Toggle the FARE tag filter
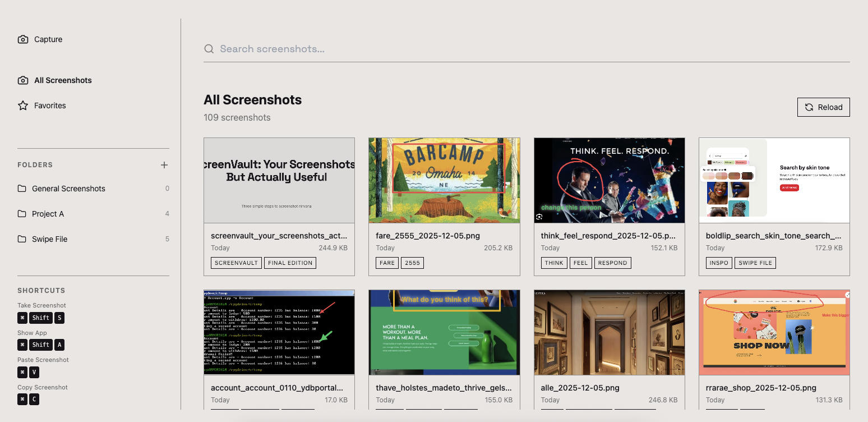 (387, 263)
